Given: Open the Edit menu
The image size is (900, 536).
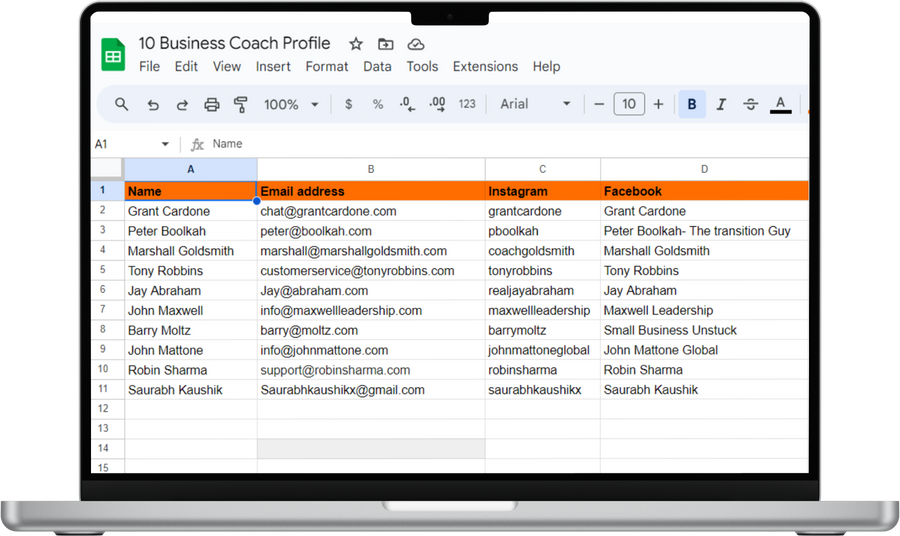Looking at the screenshot, I should [x=186, y=67].
